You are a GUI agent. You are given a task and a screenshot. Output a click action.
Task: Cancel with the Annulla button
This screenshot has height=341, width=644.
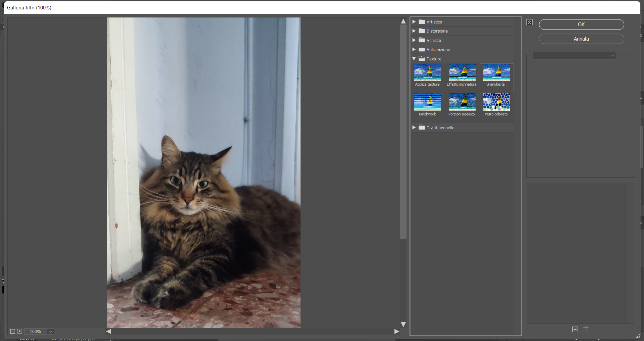581,39
